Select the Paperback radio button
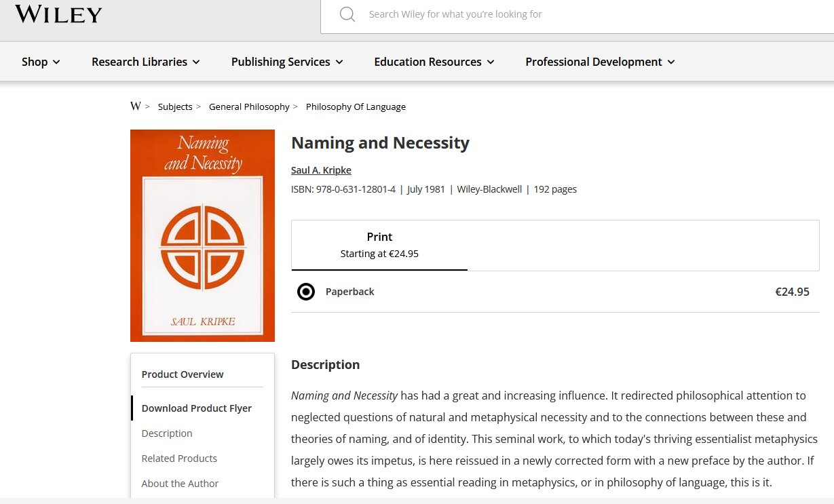The height and width of the screenshot is (504, 834). pos(306,292)
